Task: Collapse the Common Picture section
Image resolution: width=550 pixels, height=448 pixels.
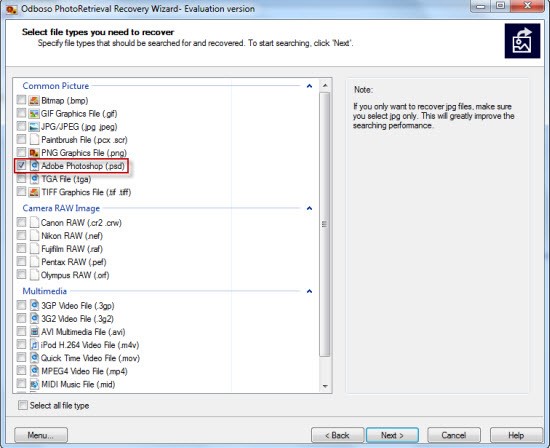Action: coord(309,86)
